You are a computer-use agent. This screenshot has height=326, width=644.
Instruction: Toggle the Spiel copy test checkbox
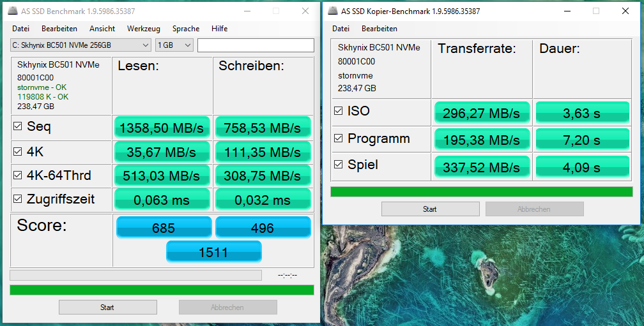pyautogui.click(x=338, y=165)
